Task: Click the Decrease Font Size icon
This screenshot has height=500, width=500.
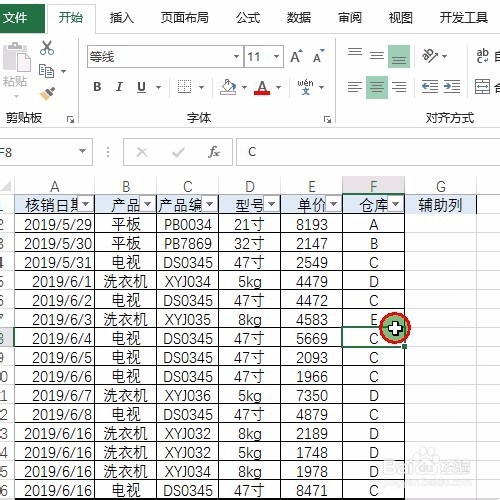Action: tap(319, 56)
